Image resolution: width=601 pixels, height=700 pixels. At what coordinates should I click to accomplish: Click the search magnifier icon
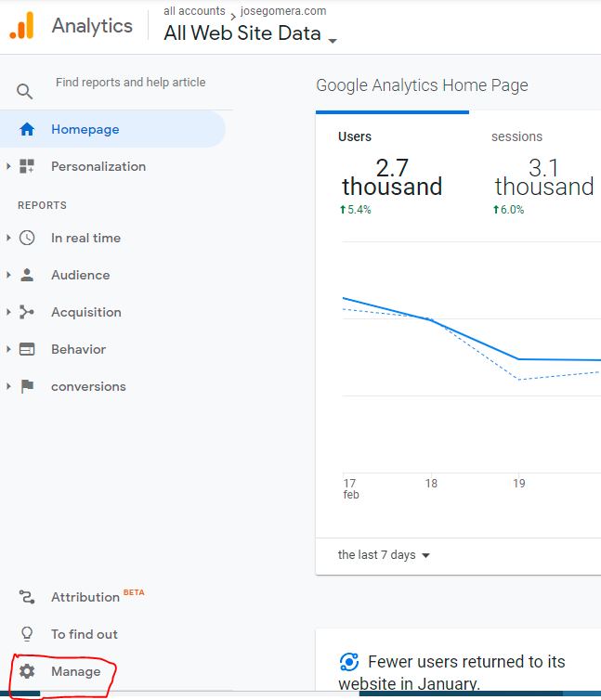coord(24,92)
